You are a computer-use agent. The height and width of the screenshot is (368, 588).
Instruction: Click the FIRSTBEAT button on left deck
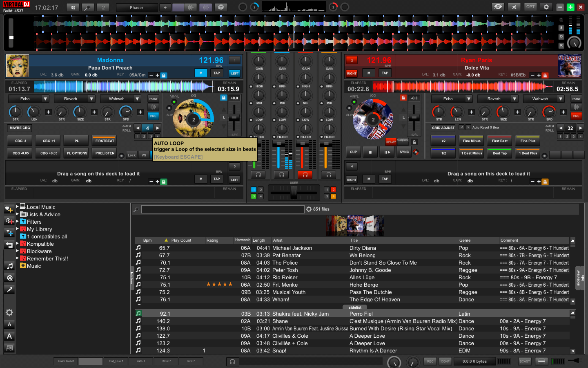point(105,141)
